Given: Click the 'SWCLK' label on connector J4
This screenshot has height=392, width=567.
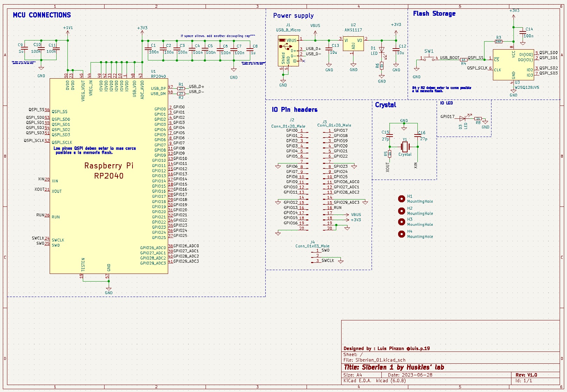Looking at the screenshot, I should coord(328,261).
